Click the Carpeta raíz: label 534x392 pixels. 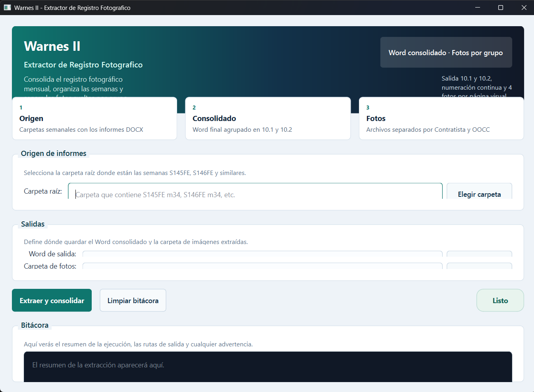click(43, 191)
